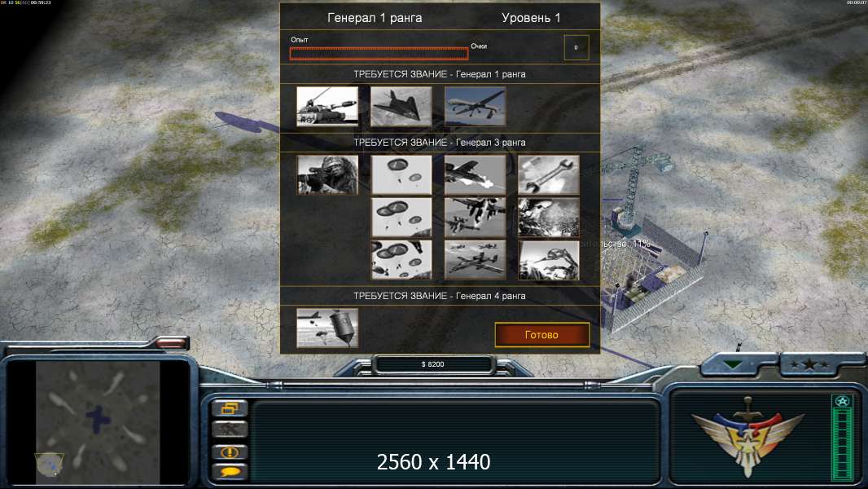This screenshot has height=489, width=868.
Task: Open the options windows button
Action: (230, 408)
